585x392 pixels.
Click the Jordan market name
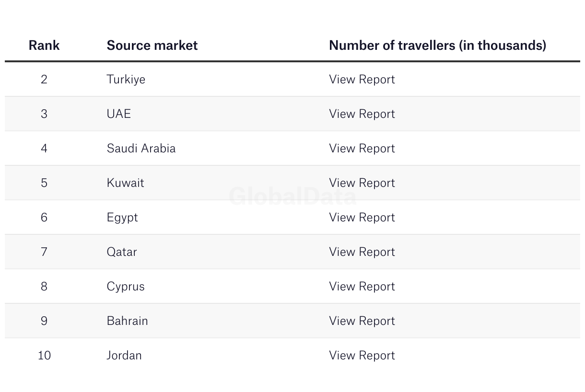pyautogui.click(x=124, y=356)
